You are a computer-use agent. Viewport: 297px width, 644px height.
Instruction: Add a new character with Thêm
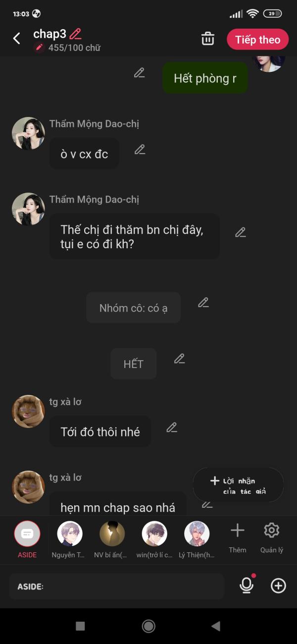[238, 537]
